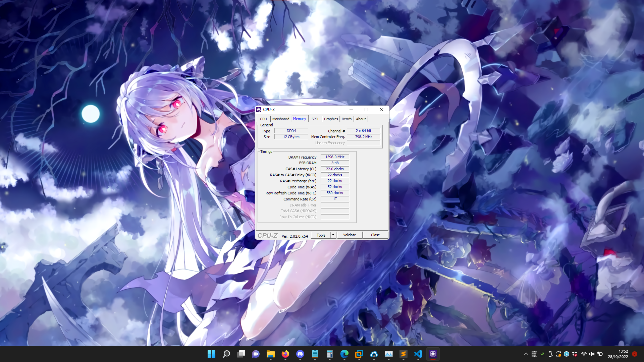Click the CPU-Z taskbar icon
This screenshot has width=644, height=362.
click(433, 354)
